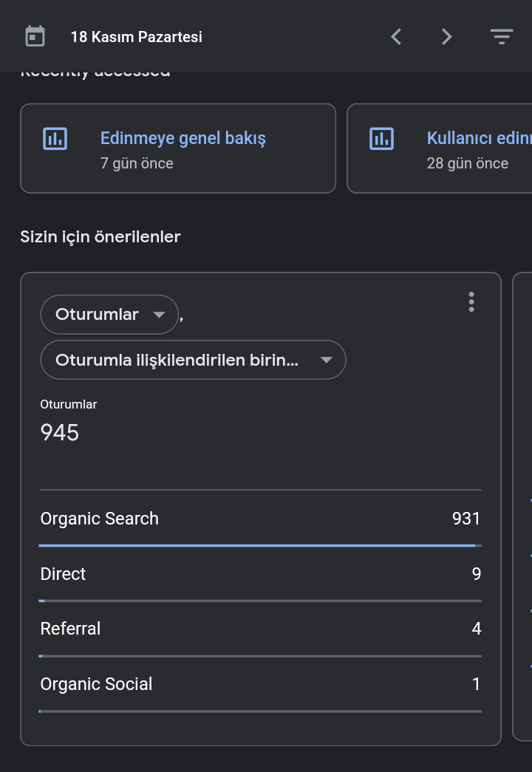Expand the Oturumla ilişkilendirilen dimension dropdown
This screenshot has height=772, width=532.
click(x=193, y=360)
